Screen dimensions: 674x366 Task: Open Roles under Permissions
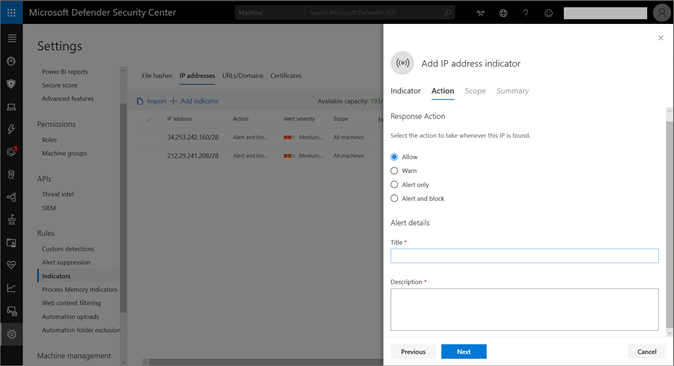(x=49, y=140)
